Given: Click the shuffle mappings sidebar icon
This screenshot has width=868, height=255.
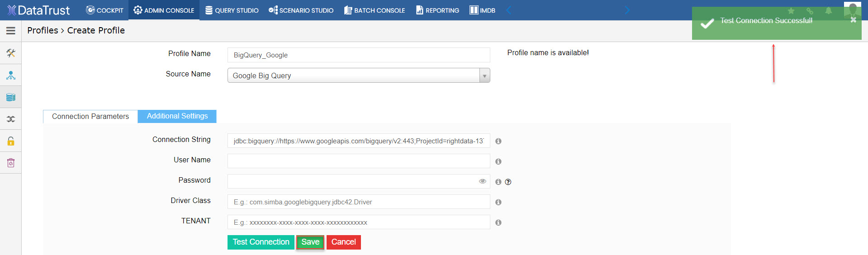Looking at the screenshot, I should [x=11, y=119].
